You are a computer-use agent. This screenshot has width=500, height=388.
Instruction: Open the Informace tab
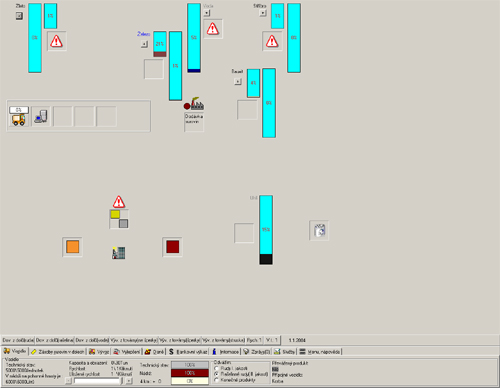[226, 352]
